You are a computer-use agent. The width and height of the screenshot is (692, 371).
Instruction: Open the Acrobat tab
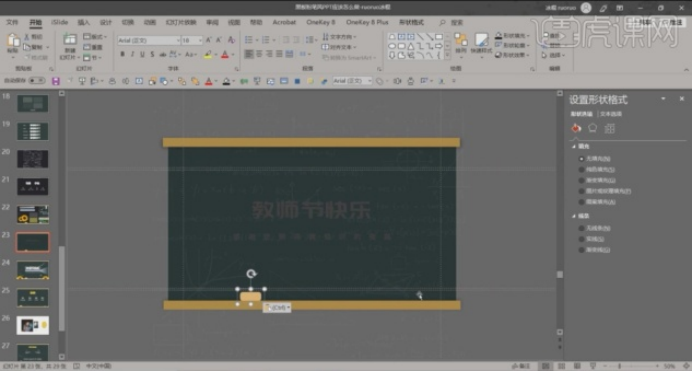click(x=284, y=22)
